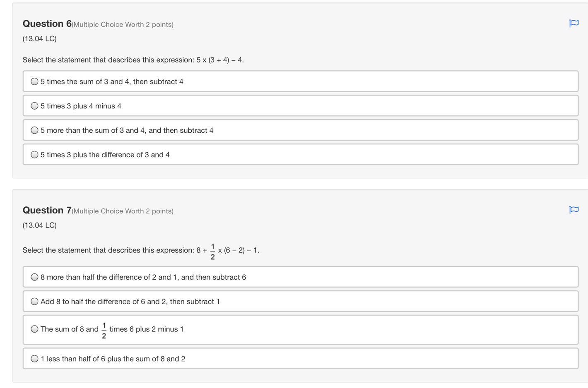Flag Question 7 for review

point(574,210)
